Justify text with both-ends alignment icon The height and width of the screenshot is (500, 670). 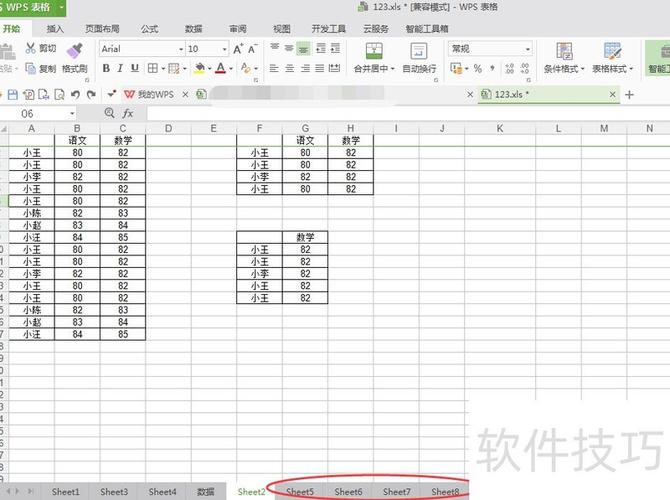[x=320, y=68]
